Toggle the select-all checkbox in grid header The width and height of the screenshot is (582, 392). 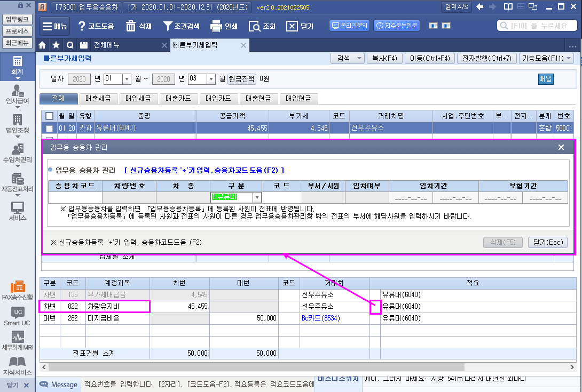(x=49, y=116)
